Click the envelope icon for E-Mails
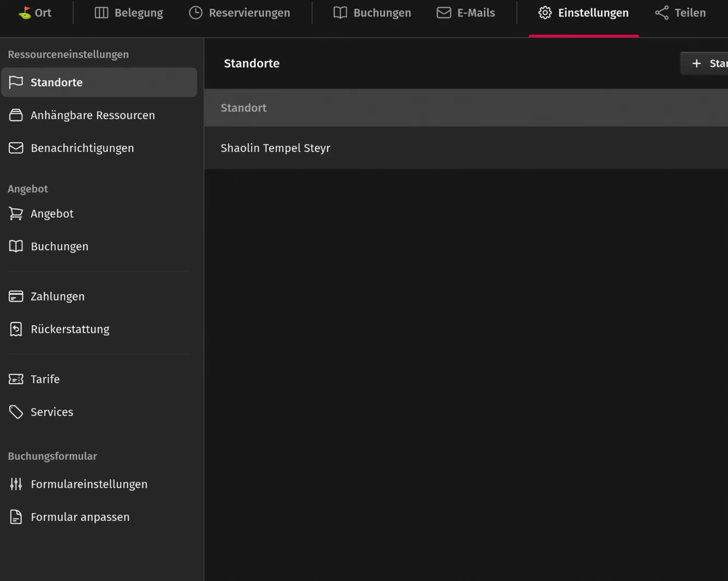This screenshot has height=581, width=728. pos(444,13)
